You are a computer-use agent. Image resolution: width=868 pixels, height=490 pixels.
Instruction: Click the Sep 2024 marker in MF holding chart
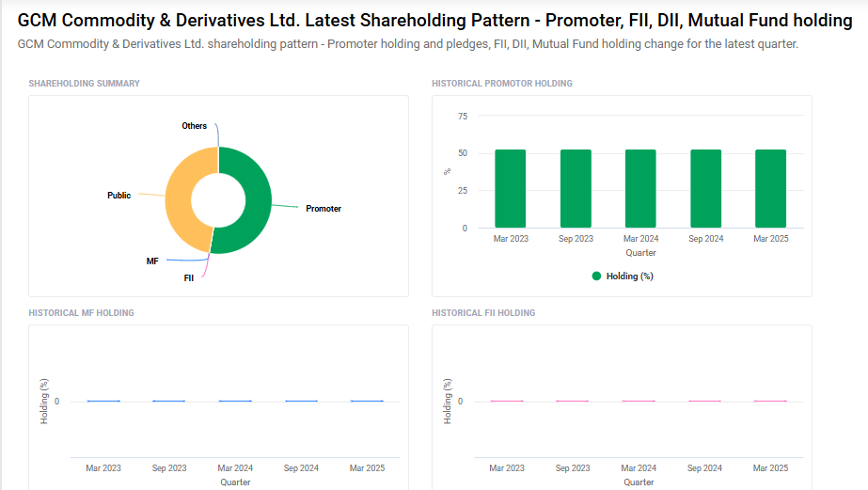tap(301, 402)
